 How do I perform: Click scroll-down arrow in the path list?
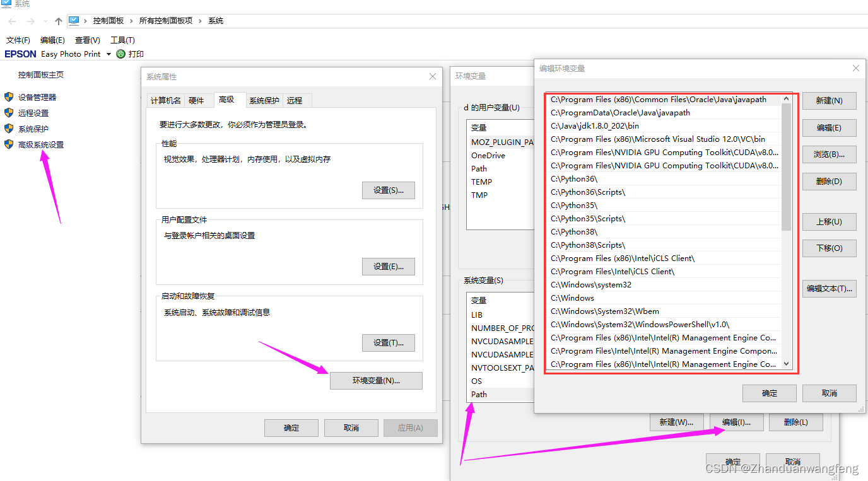click(x=786, y=364)
